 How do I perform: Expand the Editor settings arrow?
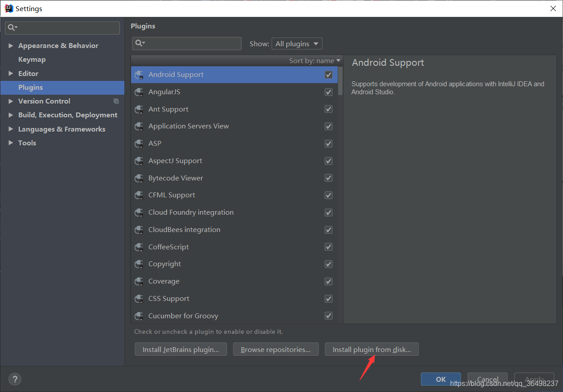[x=11, y=73]
